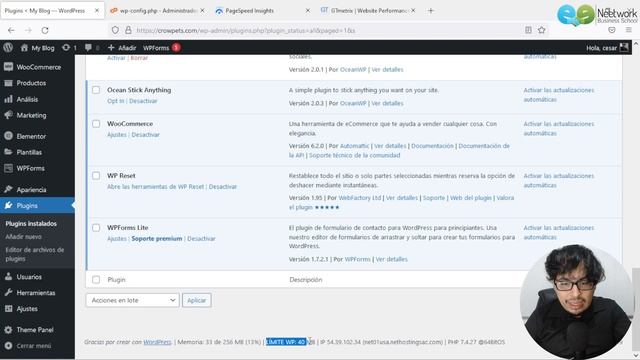640x360 pixels.
Task: Close the Plugins My Blog tab
Action: click(97, 11)
